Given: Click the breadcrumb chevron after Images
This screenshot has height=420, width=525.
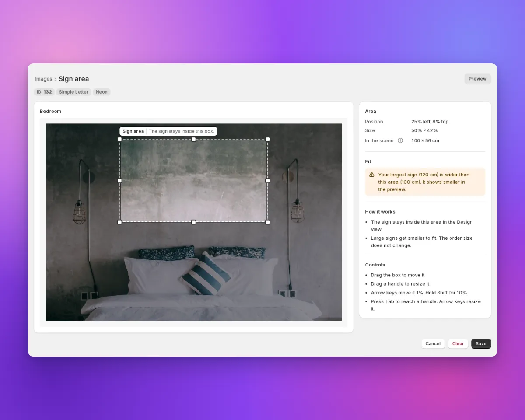Looking at the screenshot, I should coord(56,79).
